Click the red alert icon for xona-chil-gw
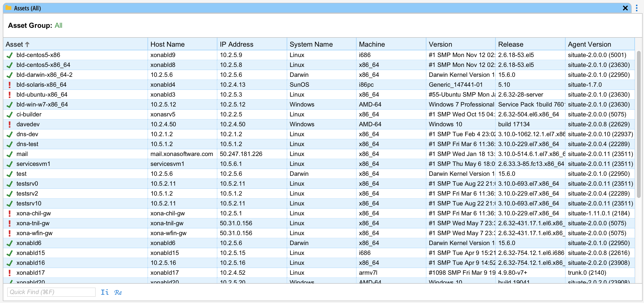 (9, 213)
